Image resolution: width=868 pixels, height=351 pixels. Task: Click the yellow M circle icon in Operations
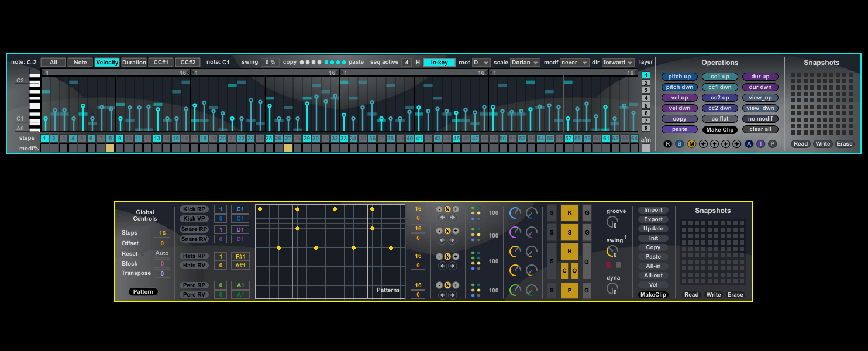tap(691, 144)
